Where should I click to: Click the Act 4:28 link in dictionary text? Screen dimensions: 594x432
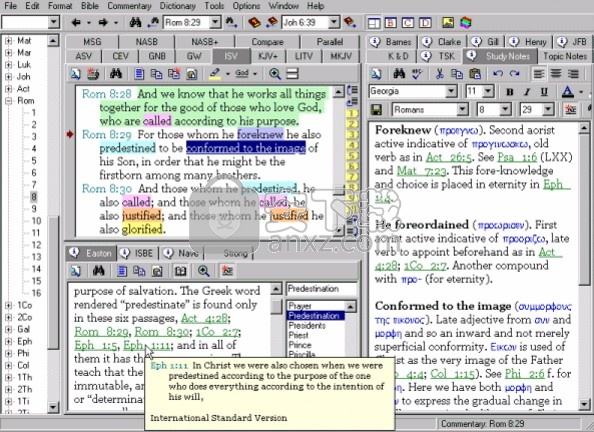[205, 318]
